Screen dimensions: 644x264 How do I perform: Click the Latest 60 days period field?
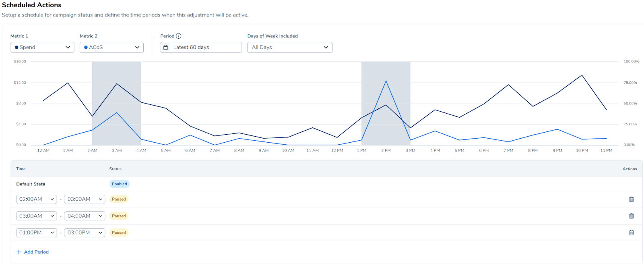point(201,48)
